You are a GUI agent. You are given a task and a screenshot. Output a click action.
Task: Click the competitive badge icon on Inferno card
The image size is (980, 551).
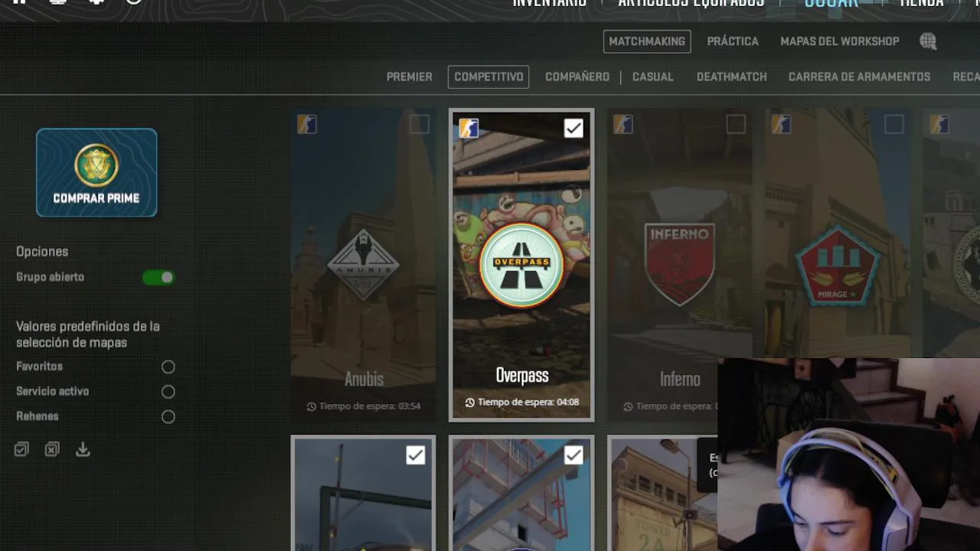[x=623, y=124]
